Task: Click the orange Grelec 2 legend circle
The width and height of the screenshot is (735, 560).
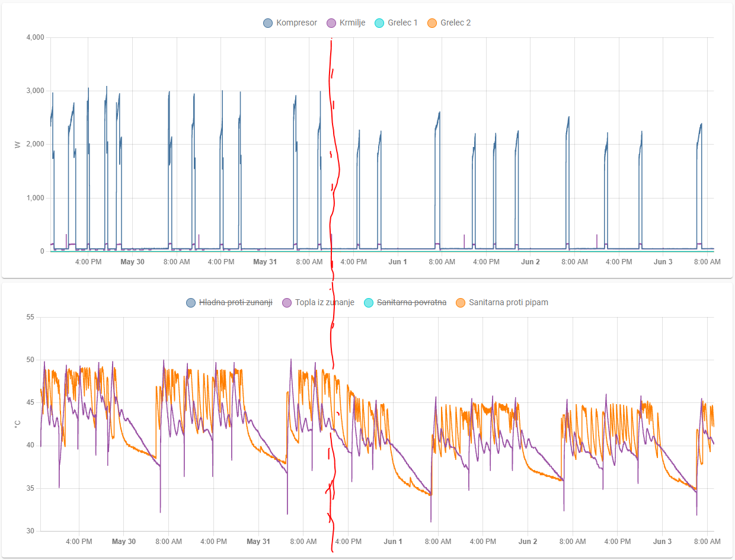Action: point(432,23)
